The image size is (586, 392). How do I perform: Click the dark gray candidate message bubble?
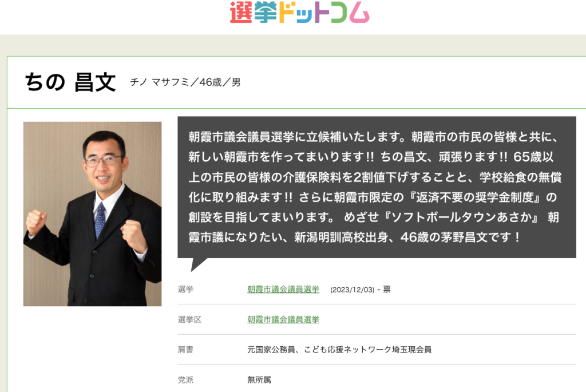pos(377,187)
